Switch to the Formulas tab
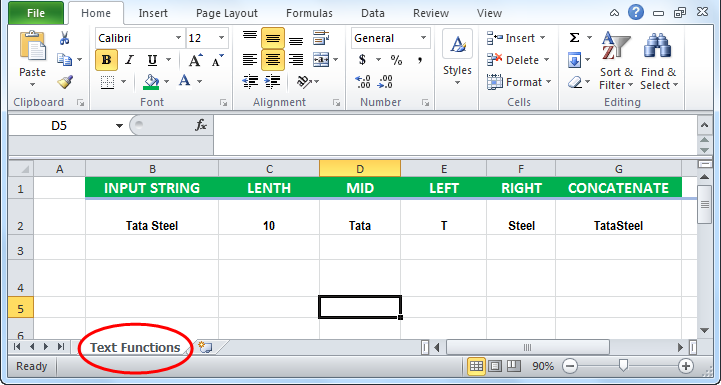This screenshot has width=721, height=385. pos(309,13)
